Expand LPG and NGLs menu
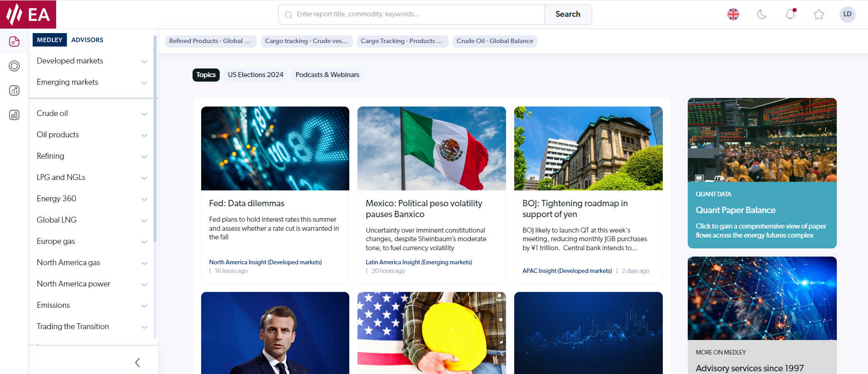 [x=92, y=177]
